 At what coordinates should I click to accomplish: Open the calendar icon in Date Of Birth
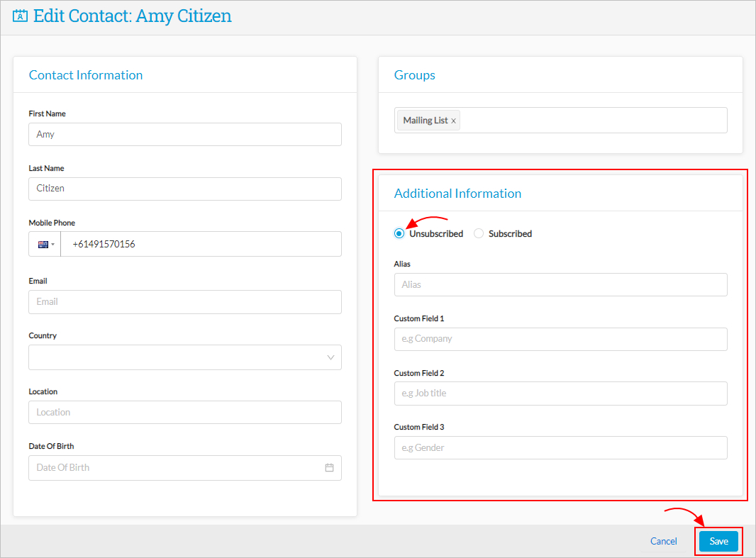(x=329, y=467)
